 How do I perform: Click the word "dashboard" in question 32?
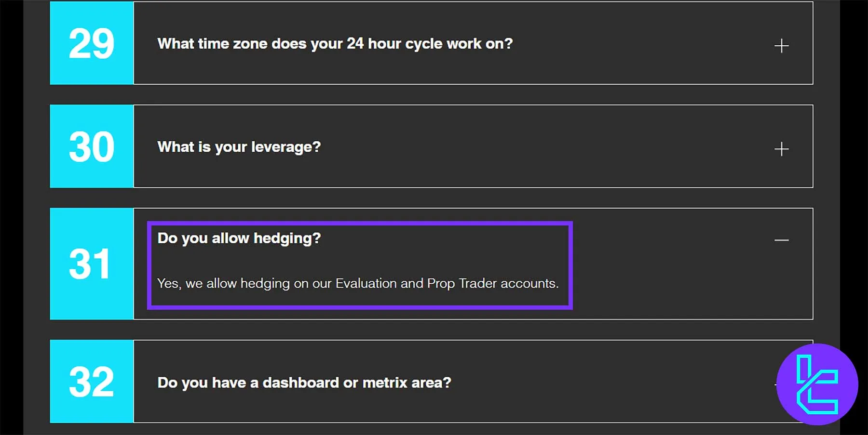pyautogui.click(x=300, y=382)
